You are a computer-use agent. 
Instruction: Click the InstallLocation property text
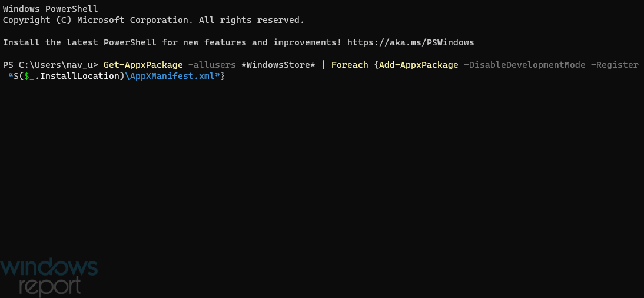click(79, 76)
